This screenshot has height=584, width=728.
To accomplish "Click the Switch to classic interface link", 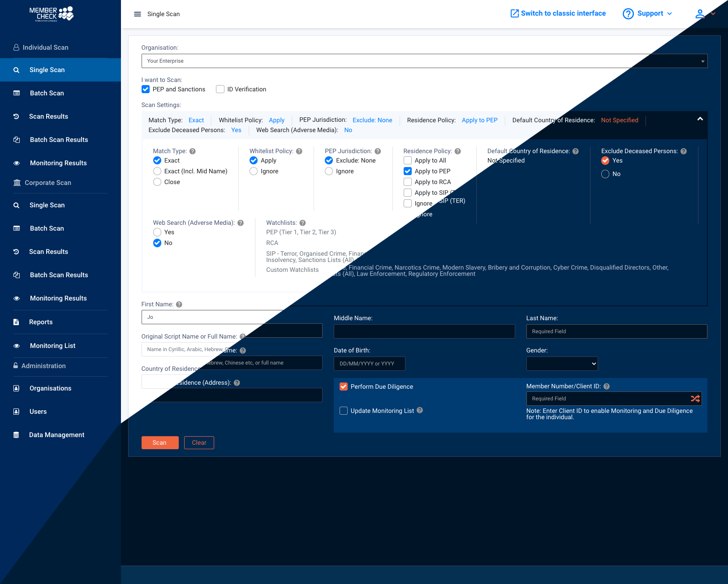I will [x=563, y=13].
